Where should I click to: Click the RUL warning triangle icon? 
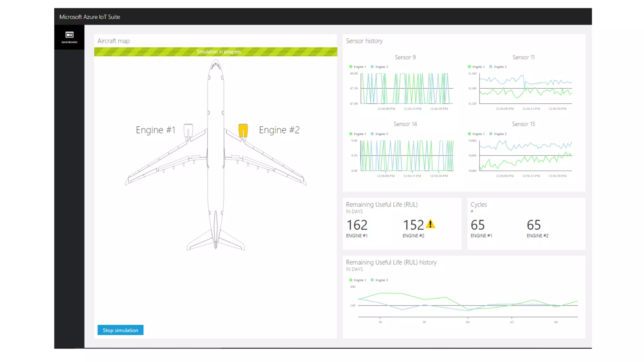[x=430, y=224]
